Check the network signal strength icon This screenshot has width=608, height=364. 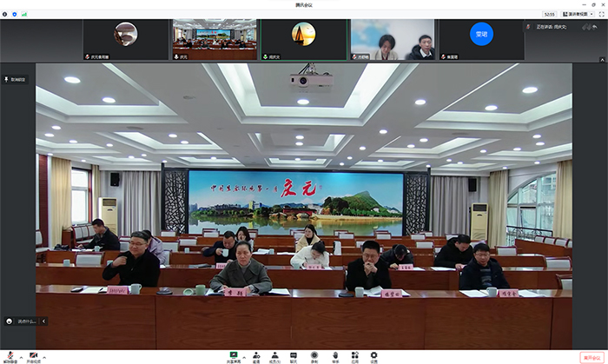point(24,14)
